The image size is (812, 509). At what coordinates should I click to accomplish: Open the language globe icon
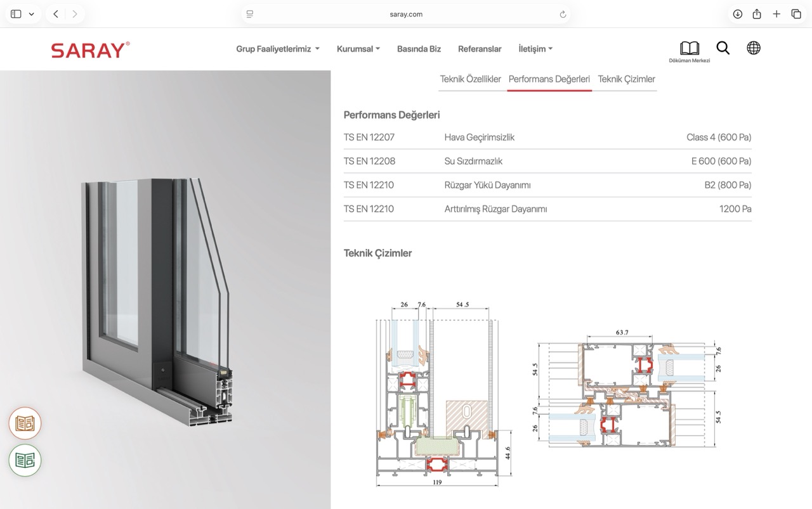[x=753, y=48]
